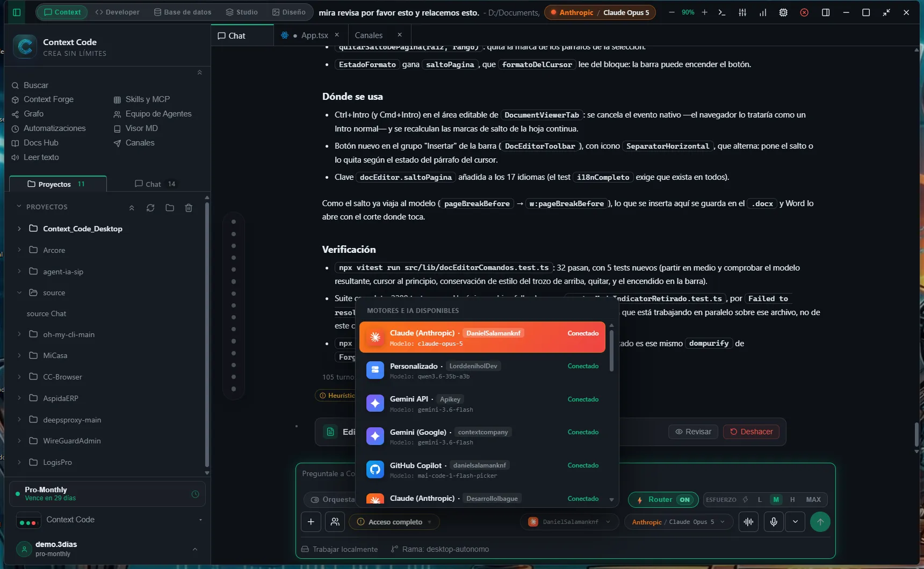Set effort level to H
The image size is (924, 569).
pos(792,500)
